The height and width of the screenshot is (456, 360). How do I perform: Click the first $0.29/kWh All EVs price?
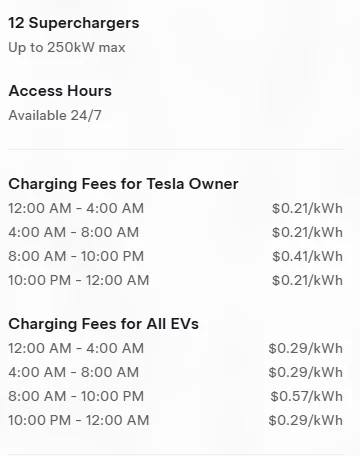point(306,348)
